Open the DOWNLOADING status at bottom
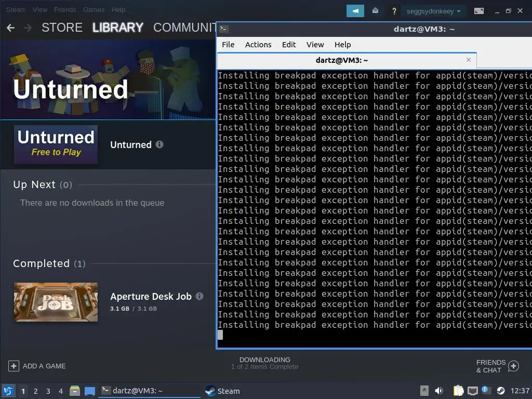 264,363
